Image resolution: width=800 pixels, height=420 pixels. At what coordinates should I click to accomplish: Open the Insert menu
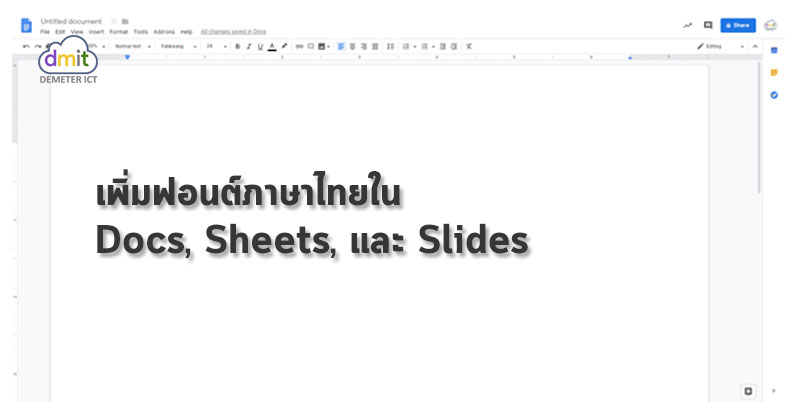click(96, 32)
